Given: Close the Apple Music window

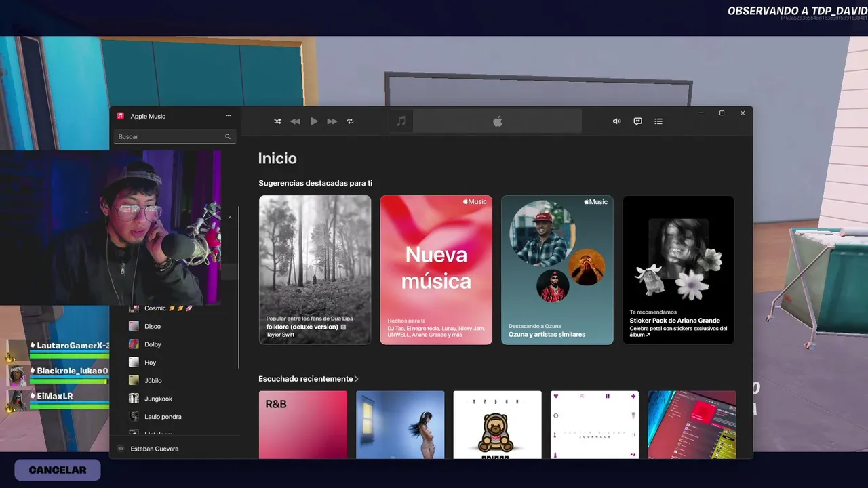Looking at the screenshot, I should coord(743,113).
